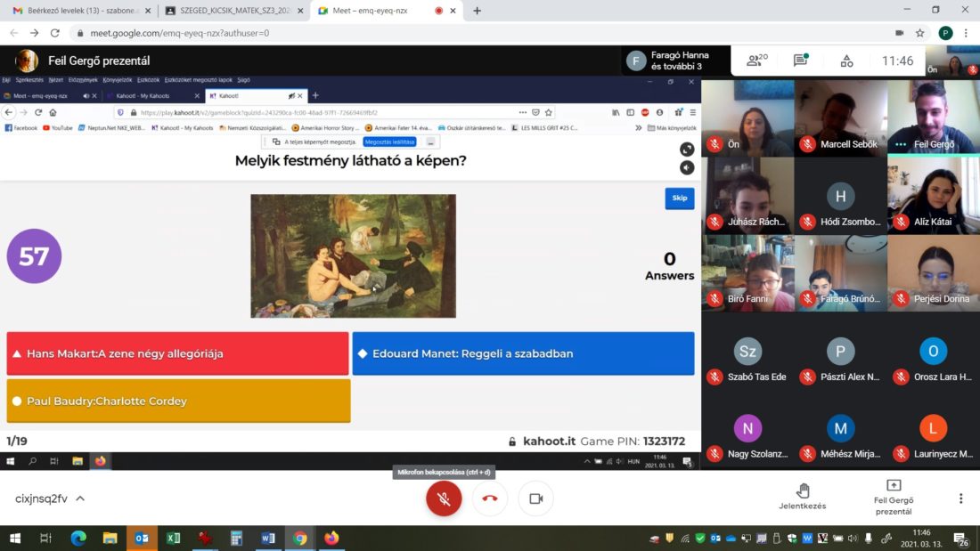Select Hans Makart: A zene négy allegóriája answer

click(x=177, y=353)
